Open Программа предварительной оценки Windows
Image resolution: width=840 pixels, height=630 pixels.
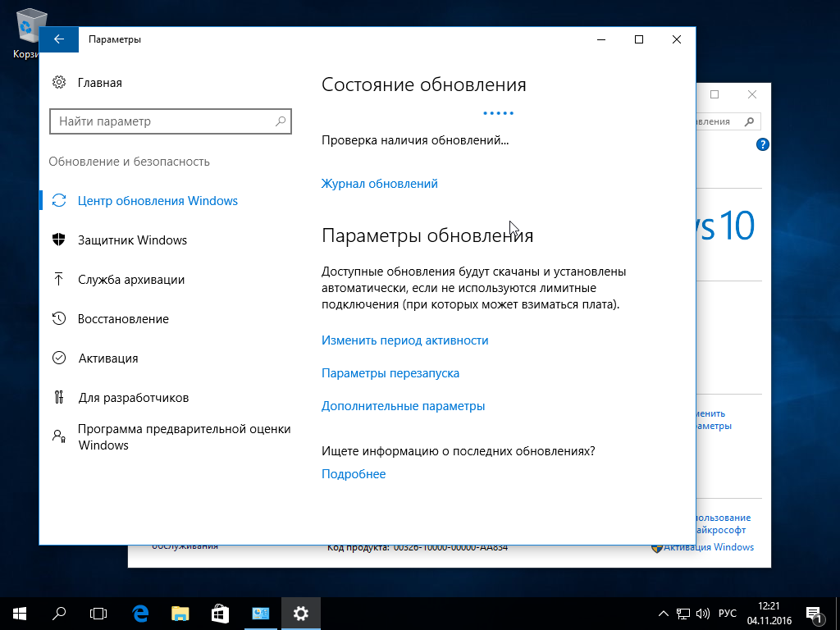coord(185,437)
